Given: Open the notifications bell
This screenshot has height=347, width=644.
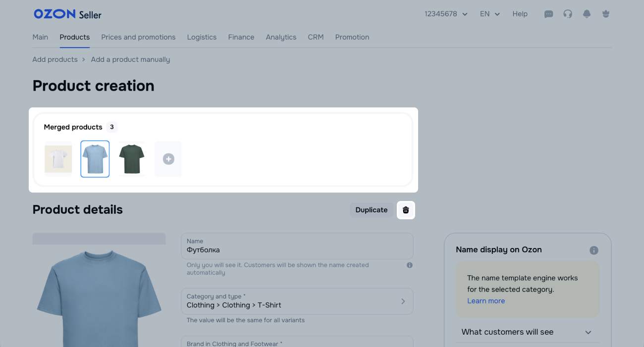Looking at the screenshot, I should click(587, 14).
